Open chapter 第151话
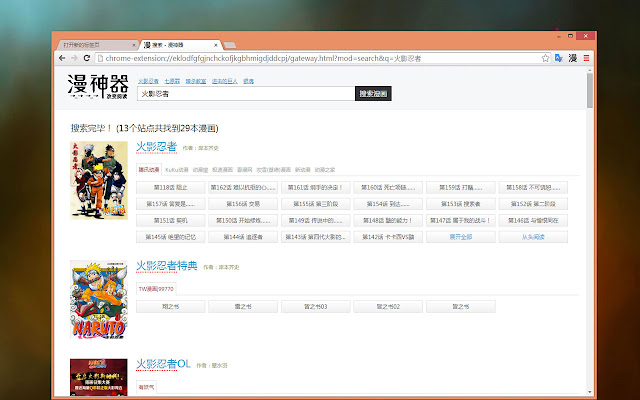This screenshot has height=400, width=640. (171, 220)
